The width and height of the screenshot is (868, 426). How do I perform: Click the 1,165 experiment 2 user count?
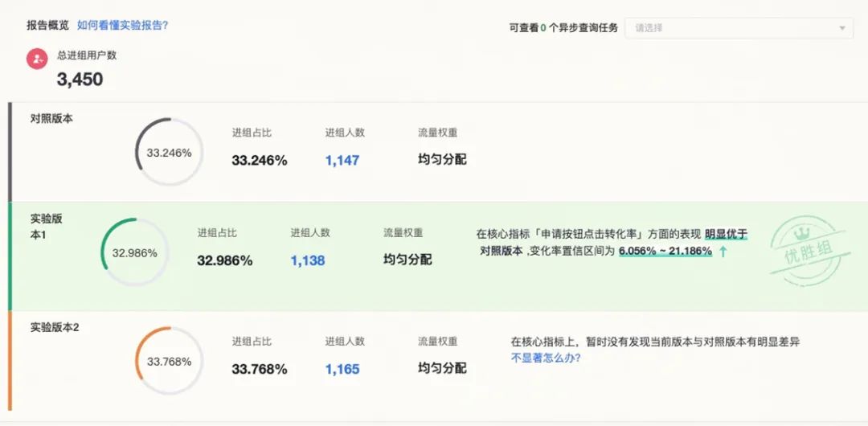click(342, 369)
